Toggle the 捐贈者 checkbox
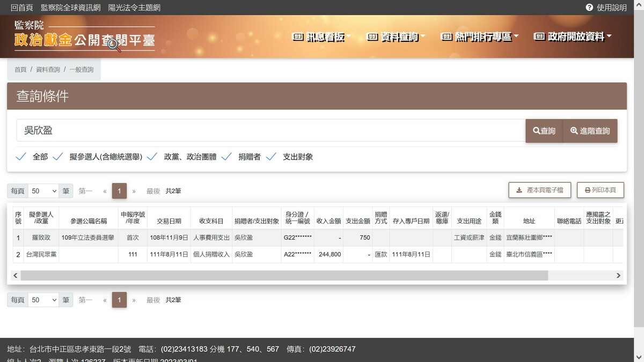 click(x=226, y=157)
